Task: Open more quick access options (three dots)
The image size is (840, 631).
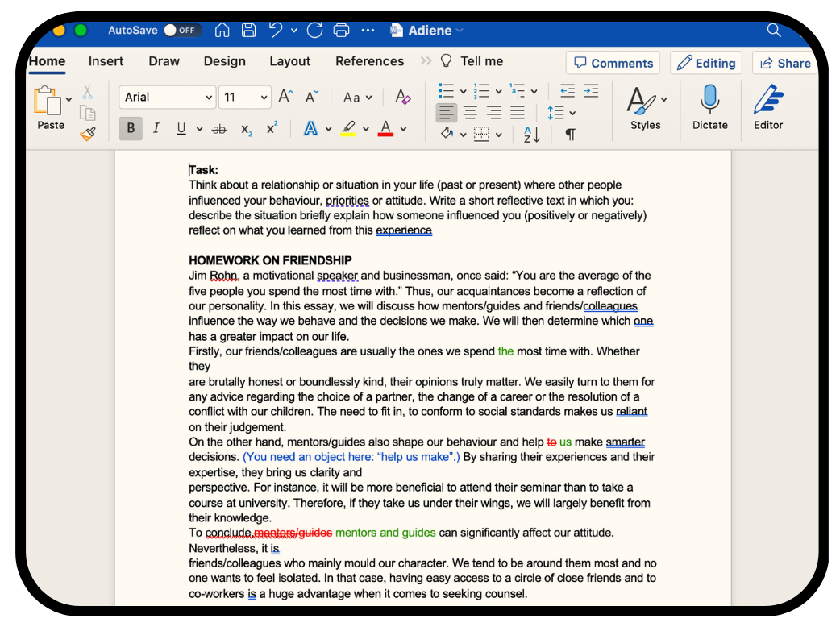Action: pyautogui.click(x=368, y=31)
